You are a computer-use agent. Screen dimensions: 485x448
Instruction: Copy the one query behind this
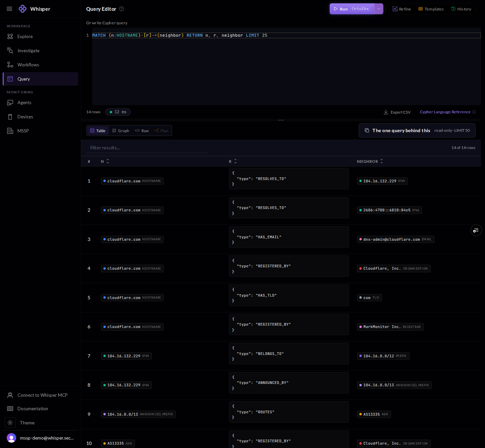[x=417, y=130]
